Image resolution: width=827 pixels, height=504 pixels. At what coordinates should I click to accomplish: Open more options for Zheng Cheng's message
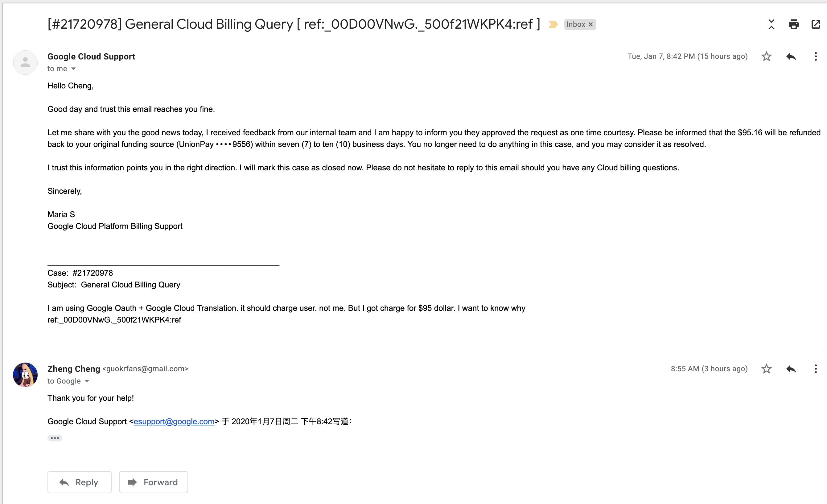pyautogui.click(x=816, y=369)
